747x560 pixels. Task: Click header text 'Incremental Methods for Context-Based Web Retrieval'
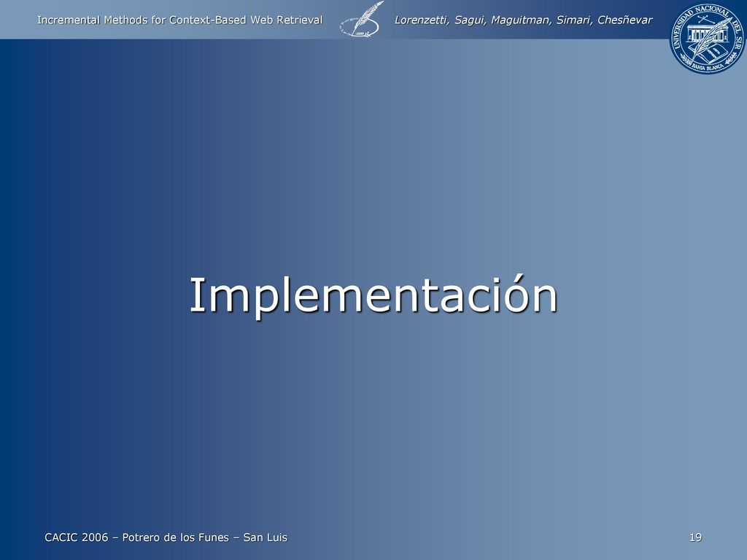[179, 20]
